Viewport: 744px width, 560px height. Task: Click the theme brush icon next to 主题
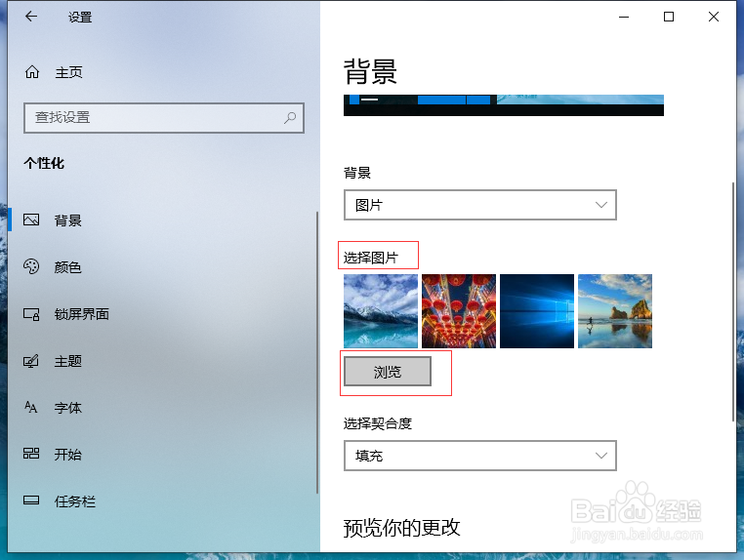(x=31, y=361)
